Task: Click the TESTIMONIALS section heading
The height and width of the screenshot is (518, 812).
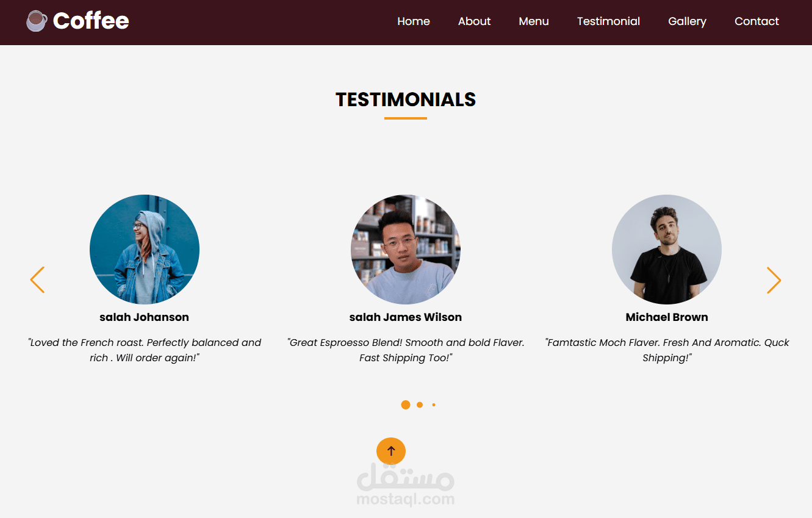Action: coord(406,99)
